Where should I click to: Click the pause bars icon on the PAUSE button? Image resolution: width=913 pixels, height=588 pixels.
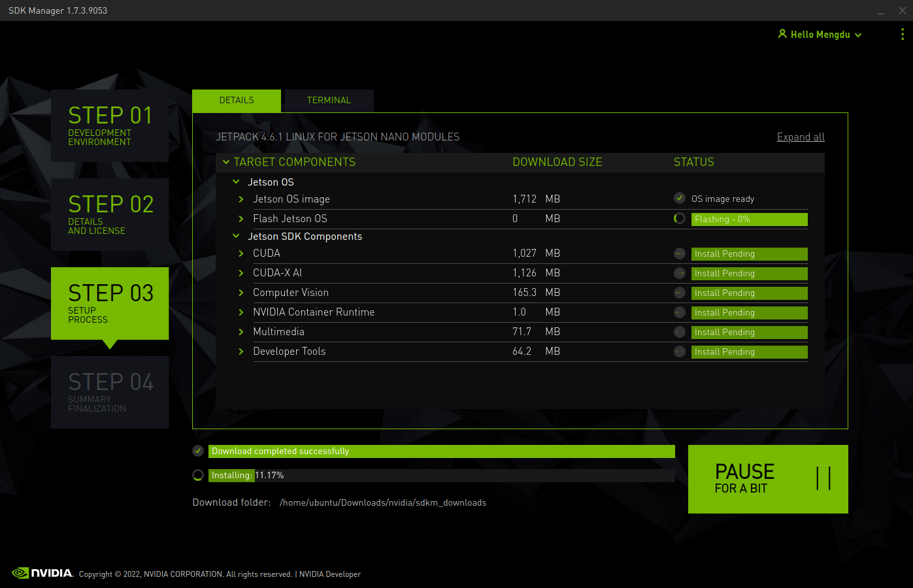(825, 479)
